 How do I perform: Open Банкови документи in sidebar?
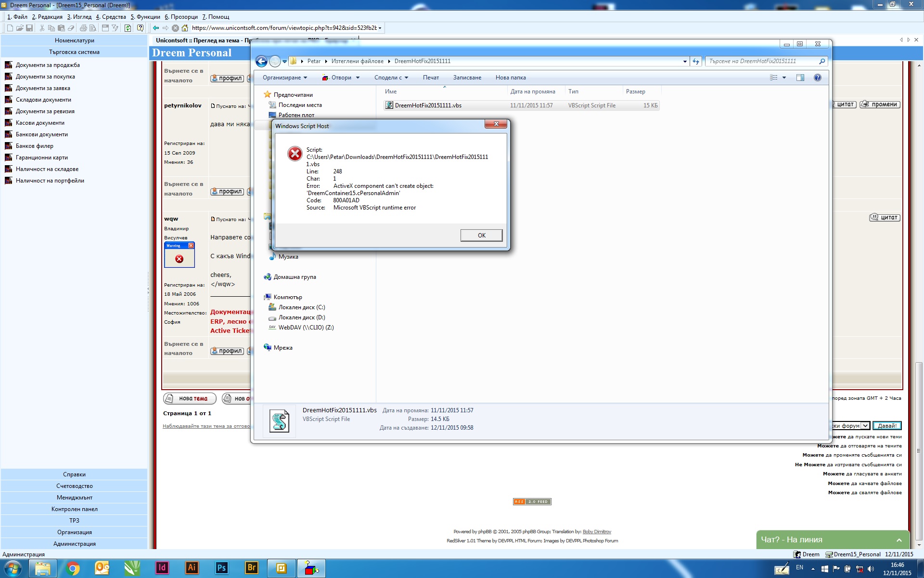pos(41,134)
